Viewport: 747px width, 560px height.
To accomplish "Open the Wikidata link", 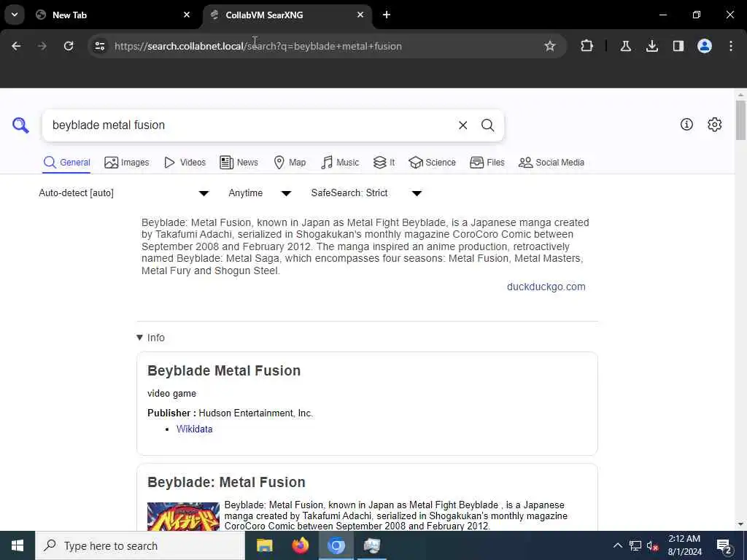I will pyautogui.click(x=194, y=429).
